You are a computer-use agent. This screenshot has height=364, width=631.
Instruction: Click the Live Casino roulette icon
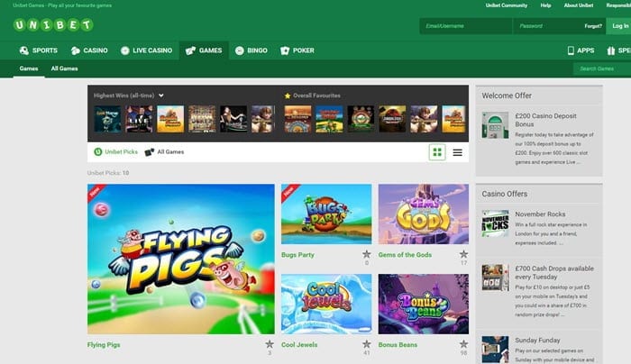[125, 50]
